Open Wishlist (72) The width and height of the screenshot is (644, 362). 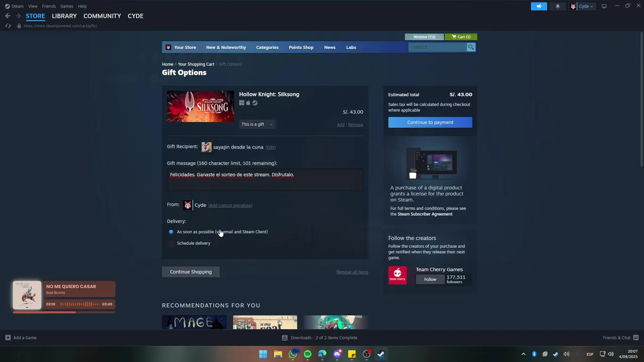[x=424, y=37]
